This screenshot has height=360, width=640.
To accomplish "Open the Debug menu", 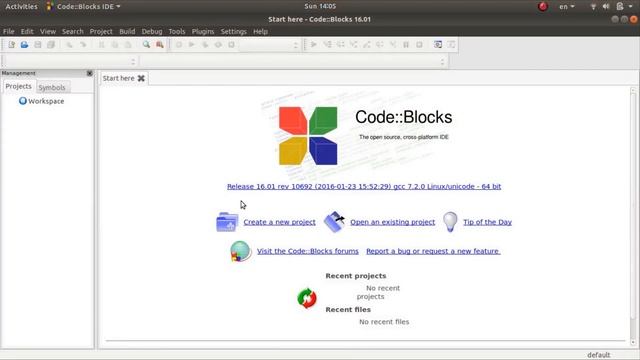I will [152, 31].
